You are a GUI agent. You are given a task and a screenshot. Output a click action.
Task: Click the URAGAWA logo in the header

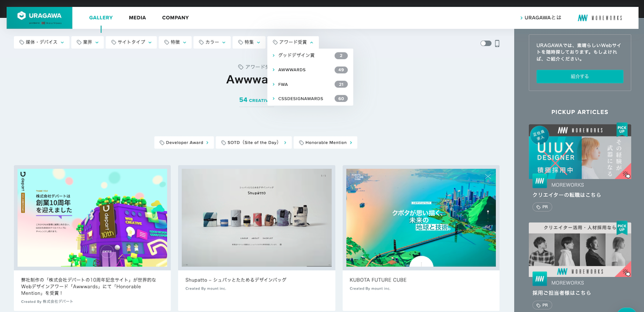[39, 18]
